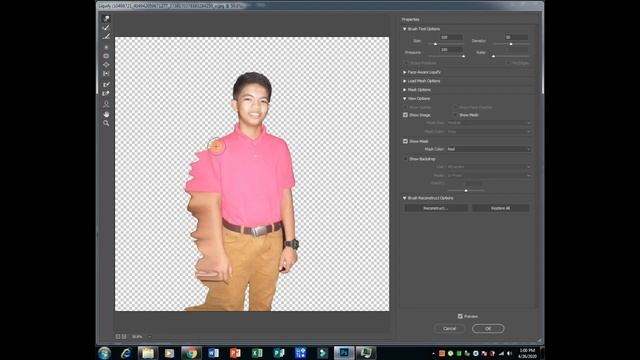Expand the Load Mesh Options section
The height and width of the screenshot is (360, 640).
[404, 81]
